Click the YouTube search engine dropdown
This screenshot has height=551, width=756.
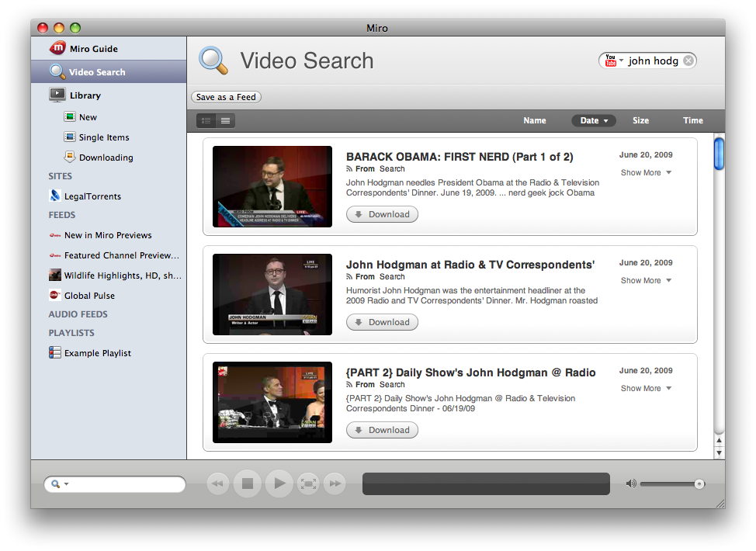tap(614, 61)
